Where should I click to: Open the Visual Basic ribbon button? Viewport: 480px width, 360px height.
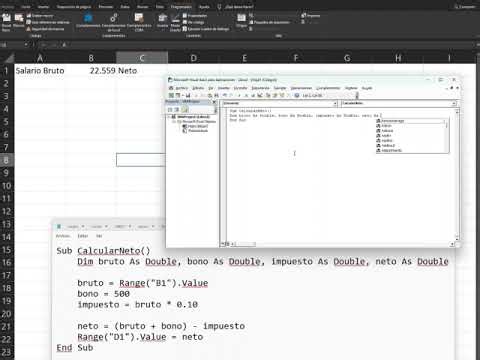[6, 22]
